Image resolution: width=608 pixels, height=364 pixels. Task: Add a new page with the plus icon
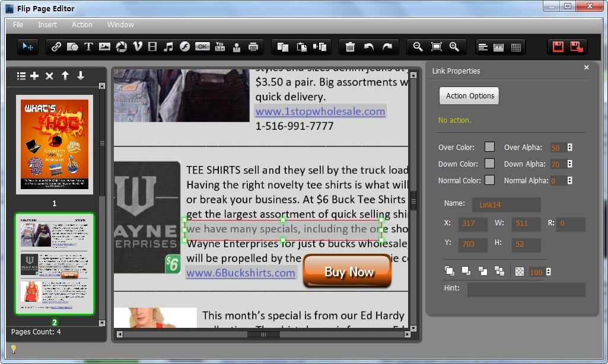coord(34,76)
